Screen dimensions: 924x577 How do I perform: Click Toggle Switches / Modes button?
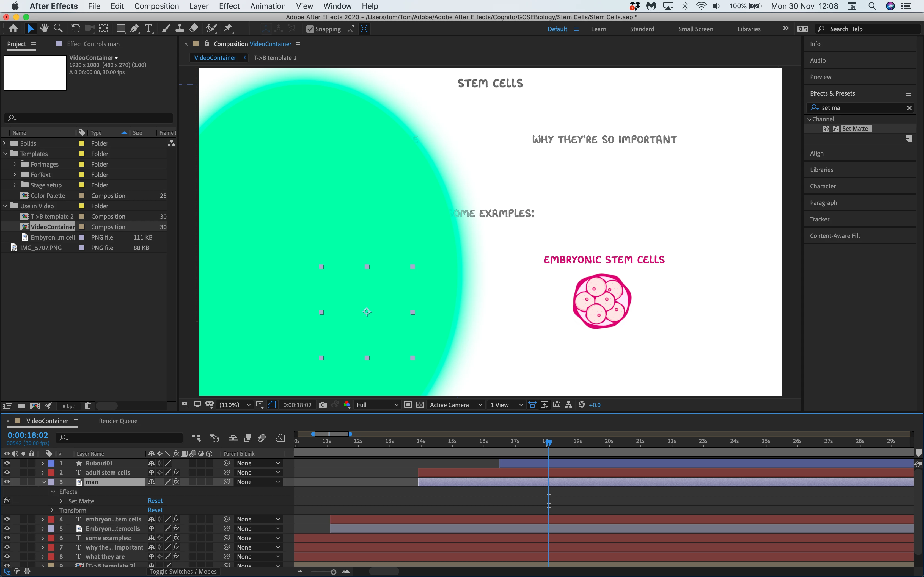pyautogui.click(x=183, y=571)
